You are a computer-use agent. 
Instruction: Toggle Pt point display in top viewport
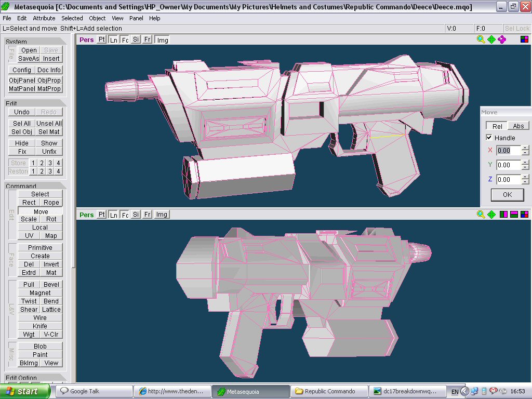point(101,39)
